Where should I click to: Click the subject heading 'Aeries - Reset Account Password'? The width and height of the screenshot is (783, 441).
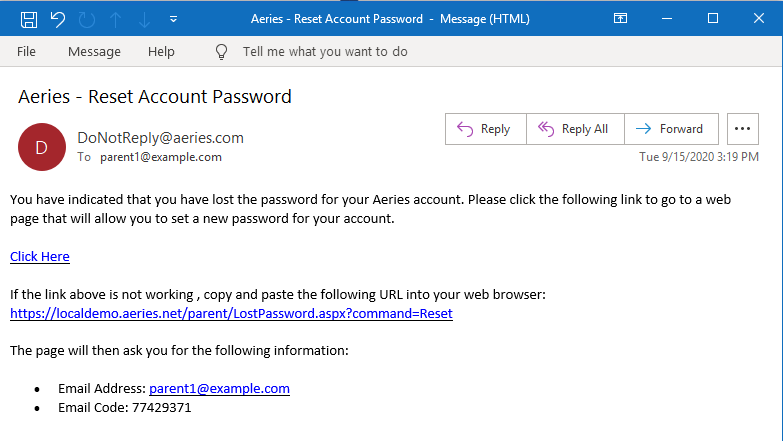tap(155, 96)
